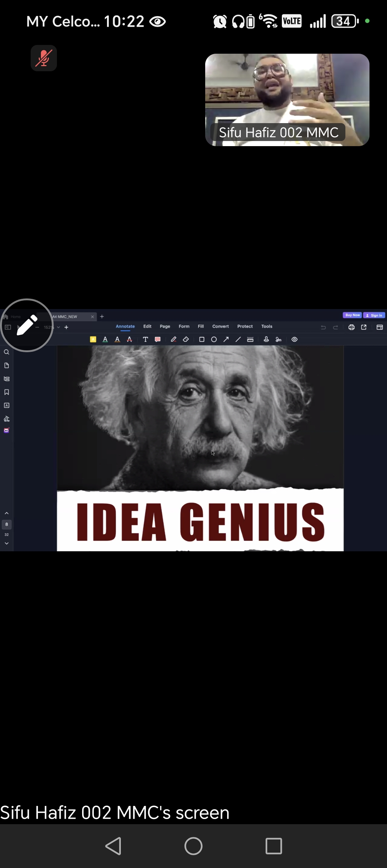The height and width of the screenshot is (868, 387).
Task: Open the bookmarks panel icon
Action: click(x=7, y=392)
